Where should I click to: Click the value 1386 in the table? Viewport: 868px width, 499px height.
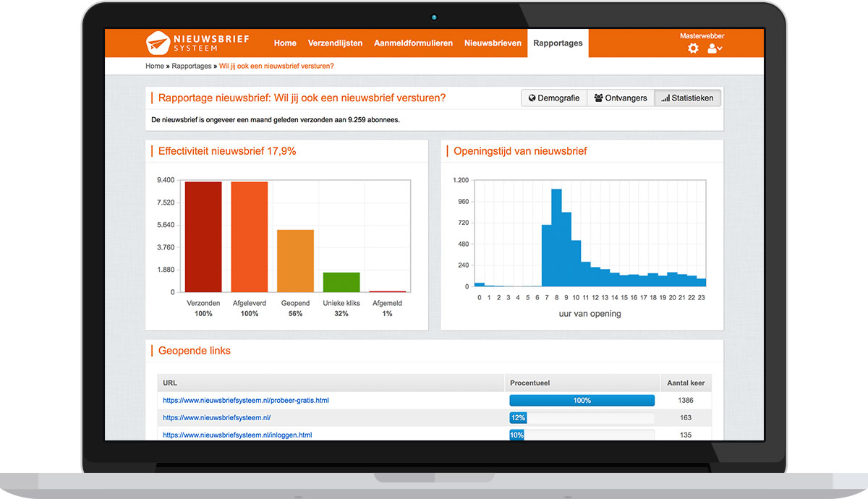click(x=686, y=400)
